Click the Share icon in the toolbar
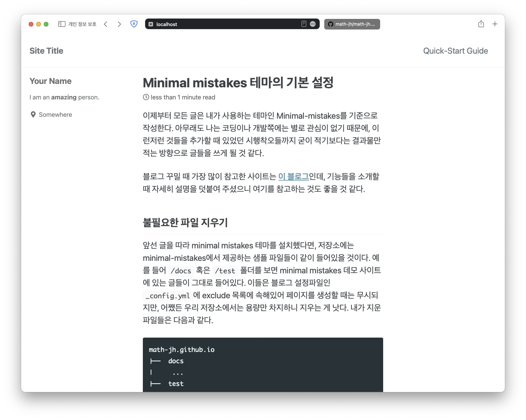This screenshot has width=526, height=420. [481, 24]
